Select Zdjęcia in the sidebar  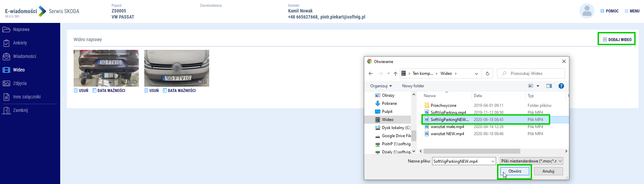click(x=20, y=84)
